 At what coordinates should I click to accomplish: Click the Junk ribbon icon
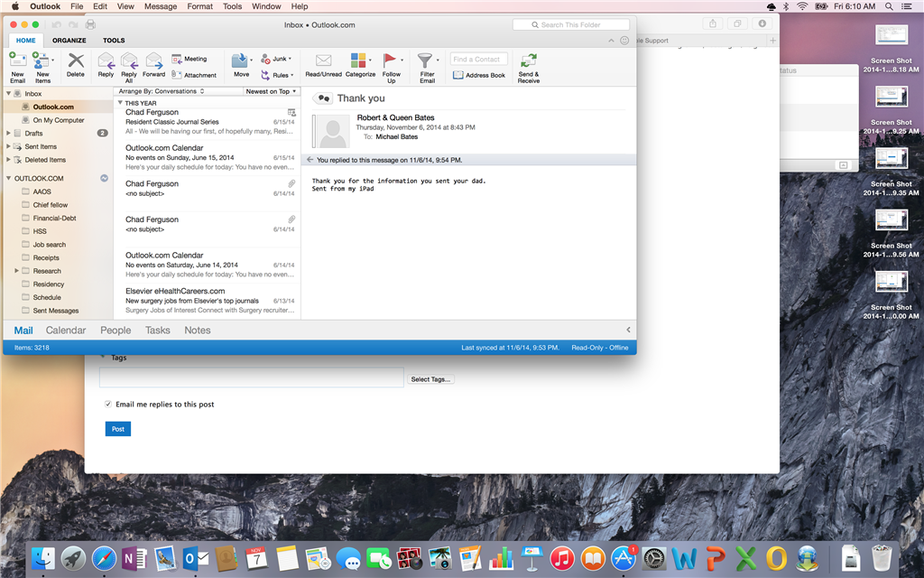click(x=266, y=59)
